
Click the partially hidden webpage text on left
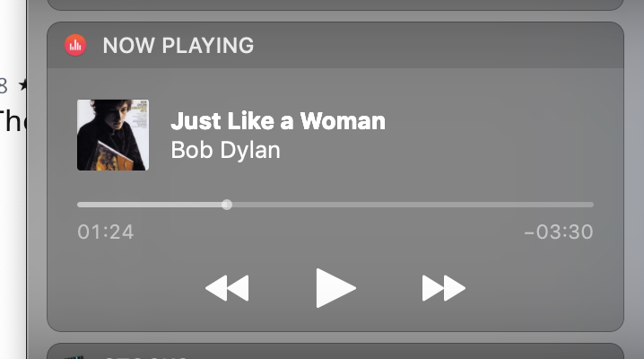point(13,120)
